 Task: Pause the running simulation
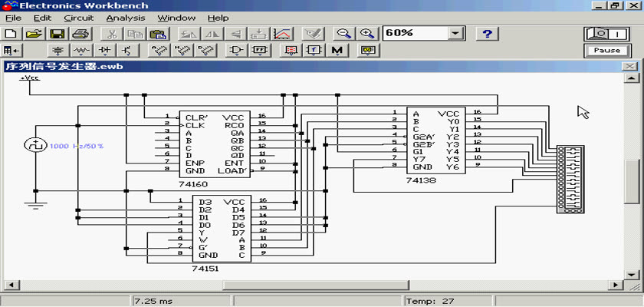606,51
